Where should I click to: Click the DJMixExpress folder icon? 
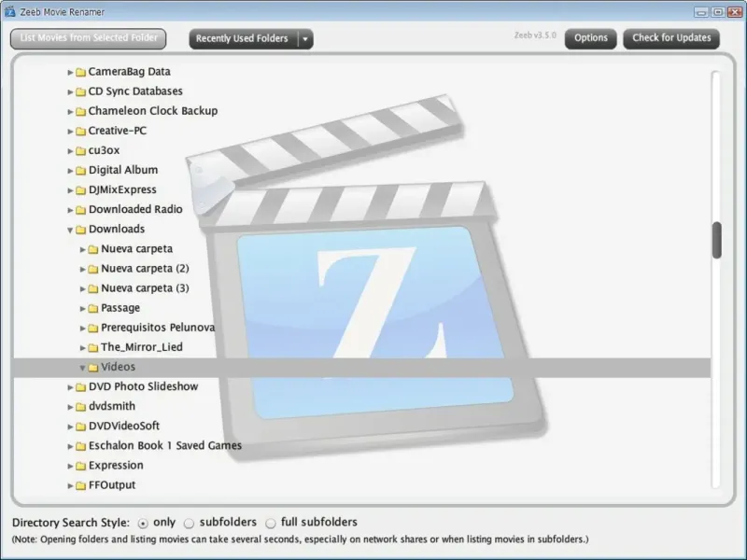[80, 190]
